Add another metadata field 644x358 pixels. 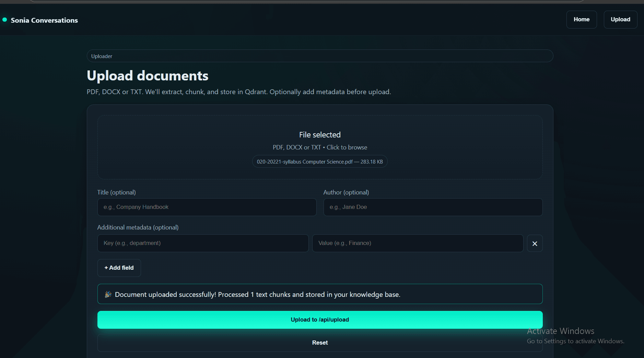[x=119, y=268]
